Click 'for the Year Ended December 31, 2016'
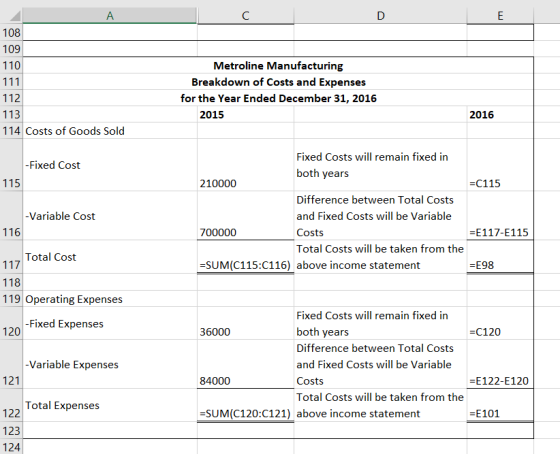 tap(278, 98)
